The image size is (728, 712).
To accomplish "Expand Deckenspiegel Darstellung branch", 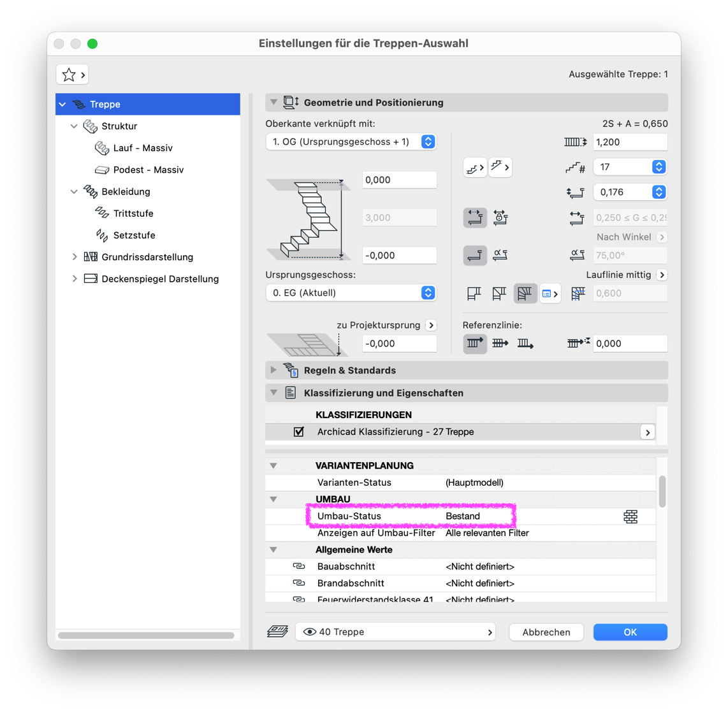I will point(75,279).
